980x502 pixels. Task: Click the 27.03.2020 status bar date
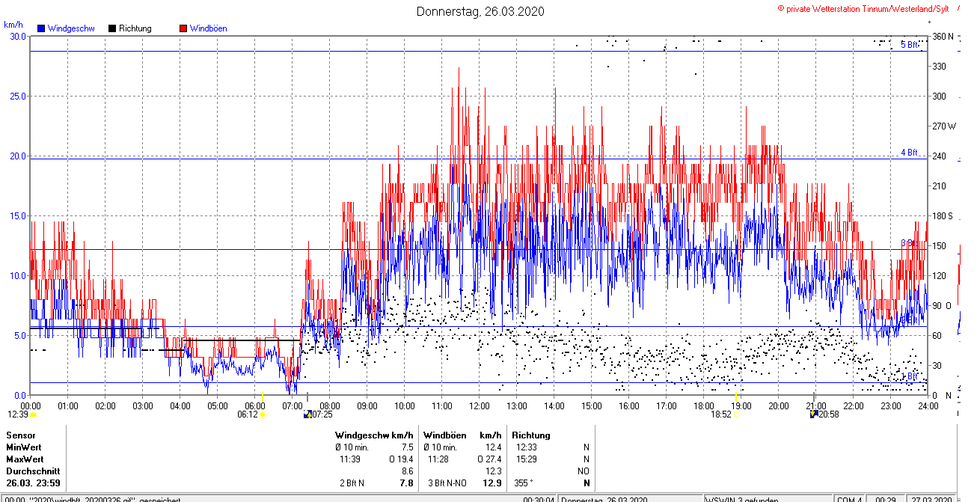[x=932, y=499]
